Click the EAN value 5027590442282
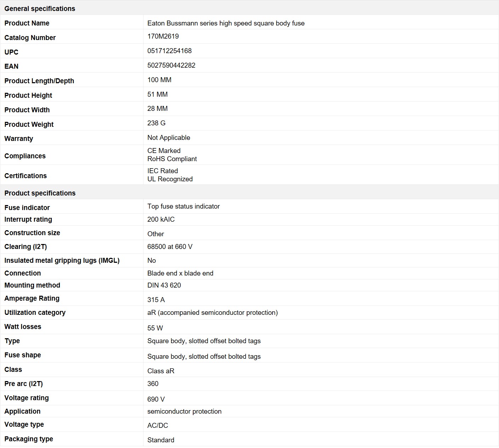Viewport: 499px width, 448px height. [x=171, y=65]
